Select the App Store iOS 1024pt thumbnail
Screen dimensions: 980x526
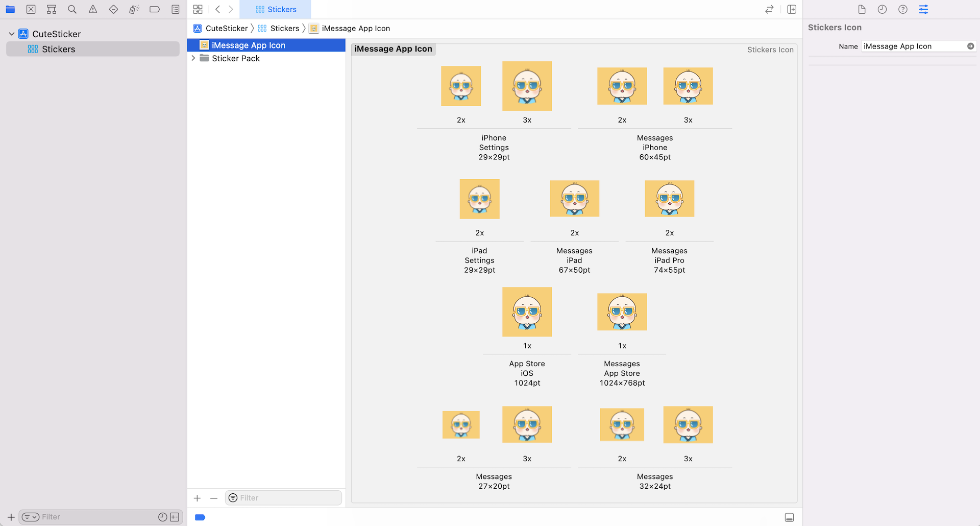527,312
